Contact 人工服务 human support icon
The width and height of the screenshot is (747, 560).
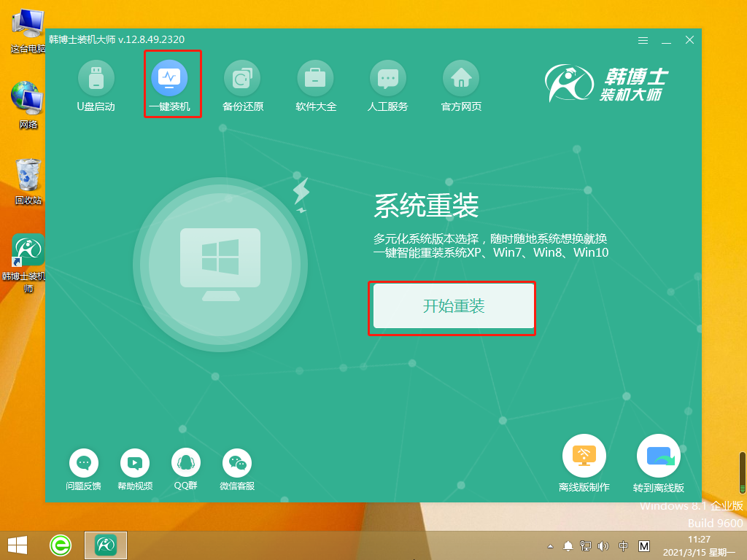(x=388, y=79)
